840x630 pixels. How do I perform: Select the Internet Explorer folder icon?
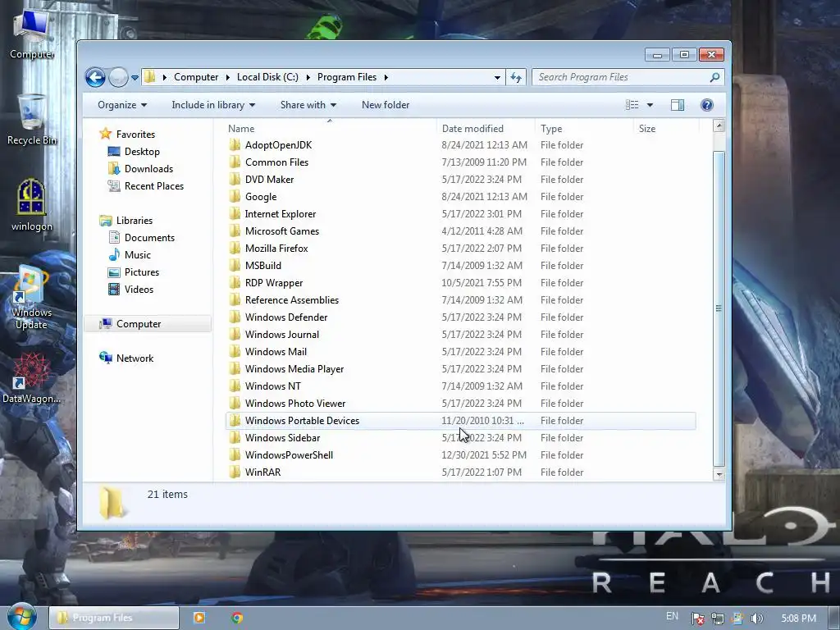tap(235, 214)
